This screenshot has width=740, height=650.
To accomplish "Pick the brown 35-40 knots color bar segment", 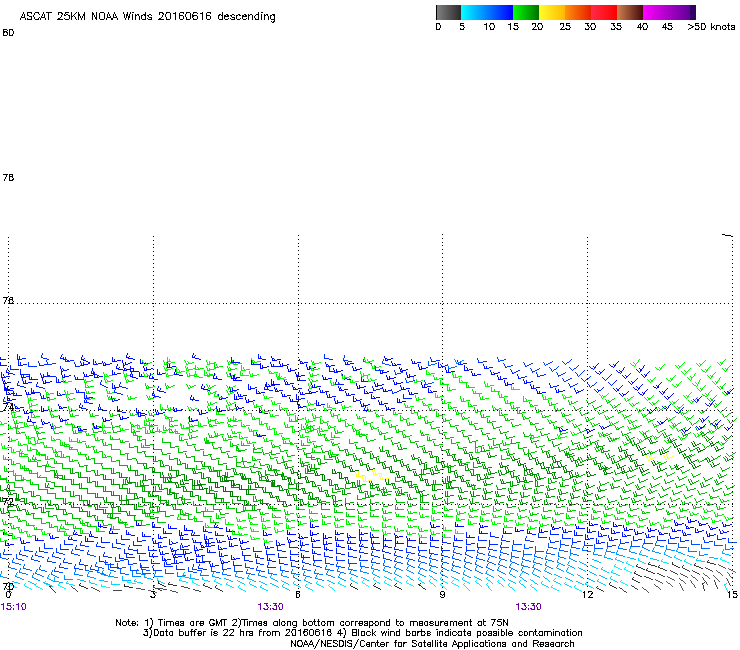I will 630,12.
